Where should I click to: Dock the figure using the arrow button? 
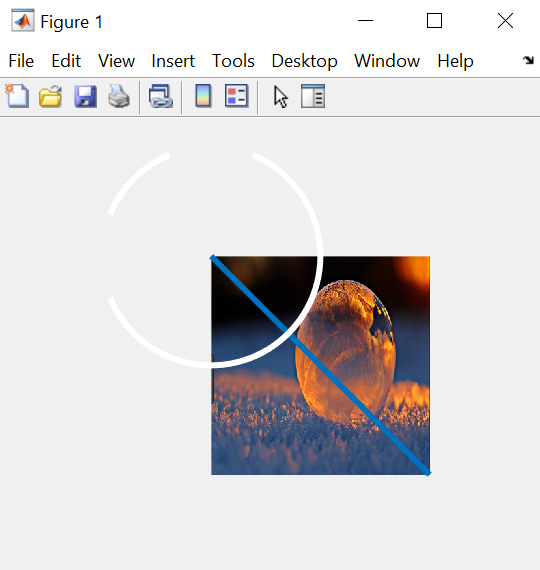coord(528,60)
